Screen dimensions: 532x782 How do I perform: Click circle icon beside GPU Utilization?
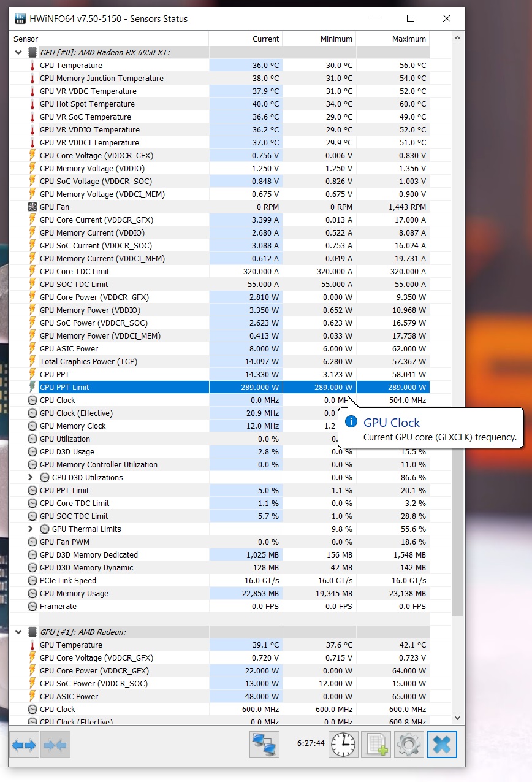pos(32,439)
